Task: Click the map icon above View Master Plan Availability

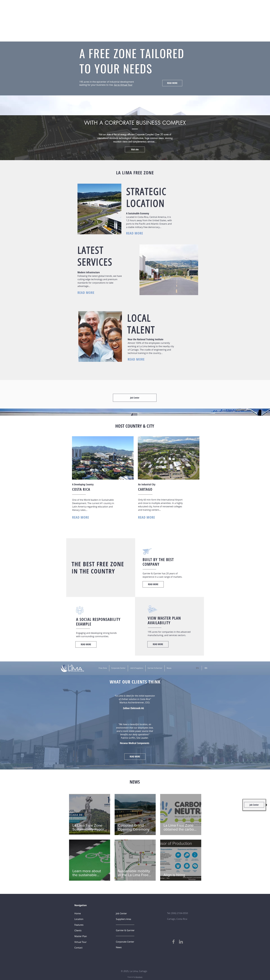Action: 152,609
